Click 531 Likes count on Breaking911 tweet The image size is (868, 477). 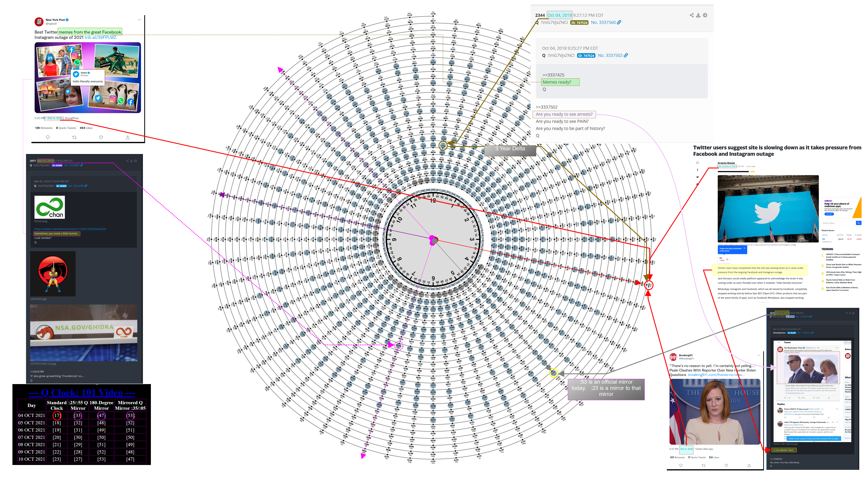click(x=714, y=457)
